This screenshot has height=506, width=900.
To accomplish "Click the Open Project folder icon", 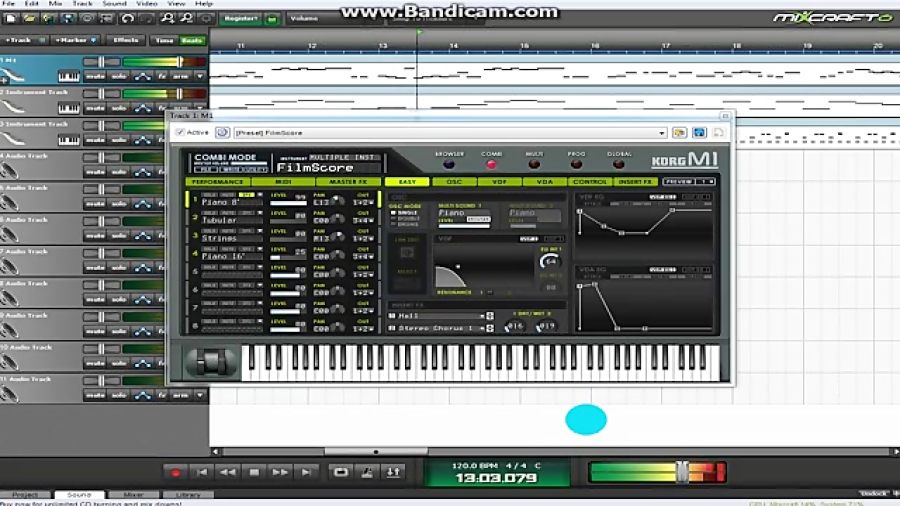I will (x=29, y=18).
